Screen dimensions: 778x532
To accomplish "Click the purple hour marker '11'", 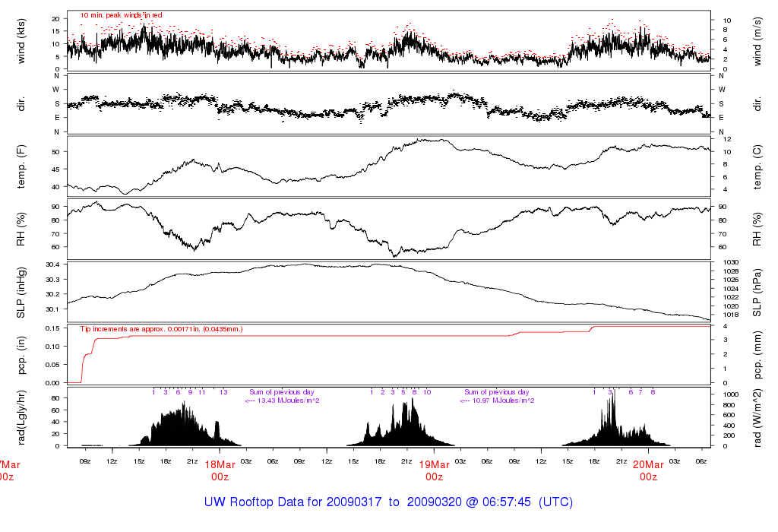I will click(x=201, y=392).
